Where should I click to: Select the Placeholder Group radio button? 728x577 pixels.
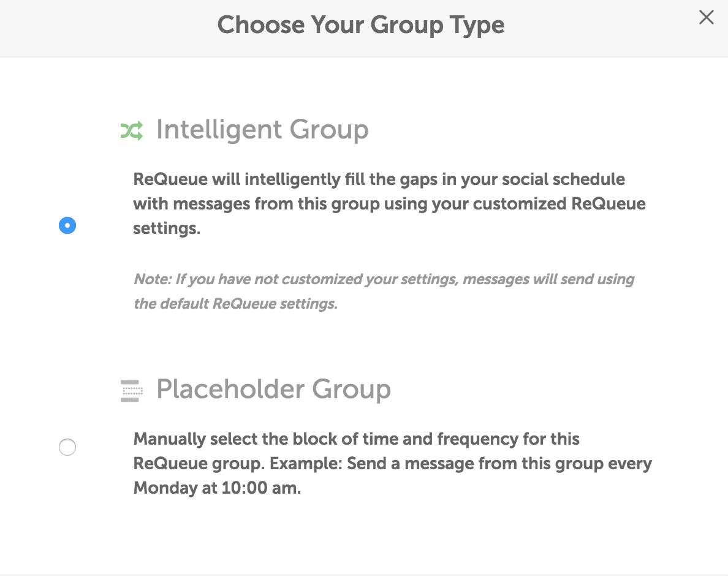coord(67,447)
